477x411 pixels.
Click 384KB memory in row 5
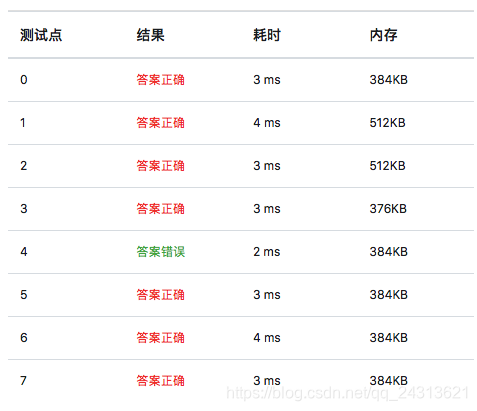(x=389, y=295)
